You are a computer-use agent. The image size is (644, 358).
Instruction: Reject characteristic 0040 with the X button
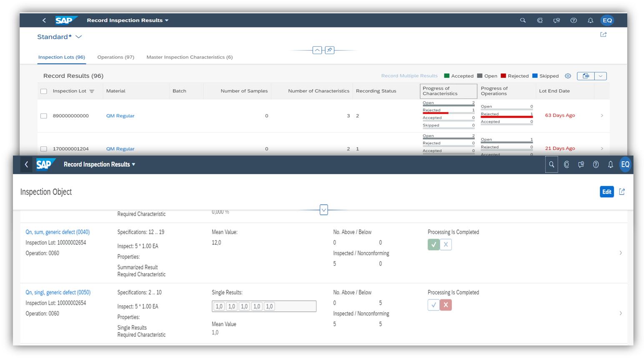(x=446, y=245)
